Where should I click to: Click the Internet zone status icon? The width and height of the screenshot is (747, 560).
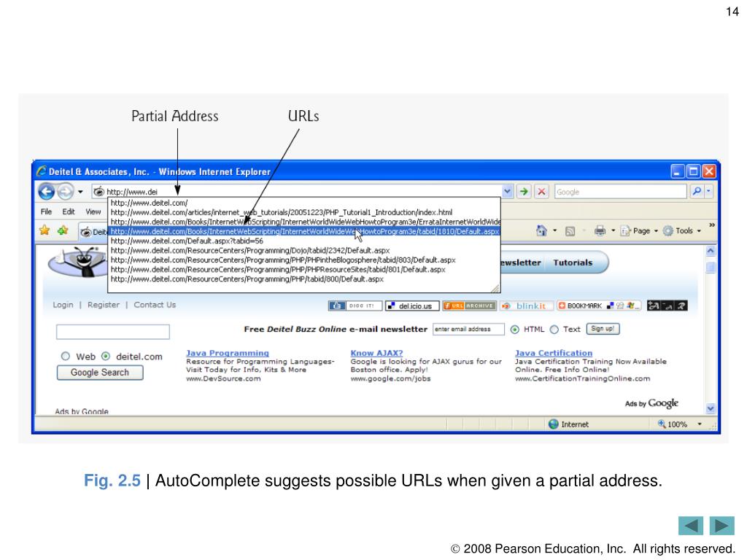pos(553,424)
